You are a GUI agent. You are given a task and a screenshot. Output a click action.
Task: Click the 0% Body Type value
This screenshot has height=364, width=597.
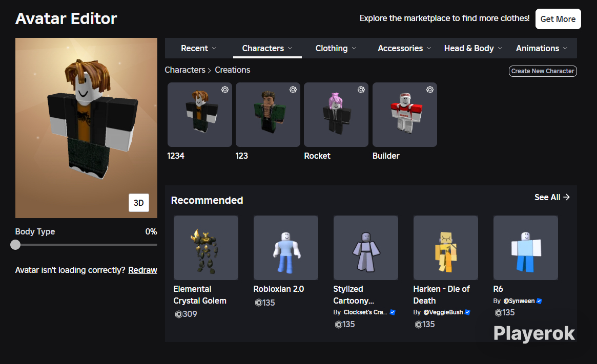click(x=151, y=231)
